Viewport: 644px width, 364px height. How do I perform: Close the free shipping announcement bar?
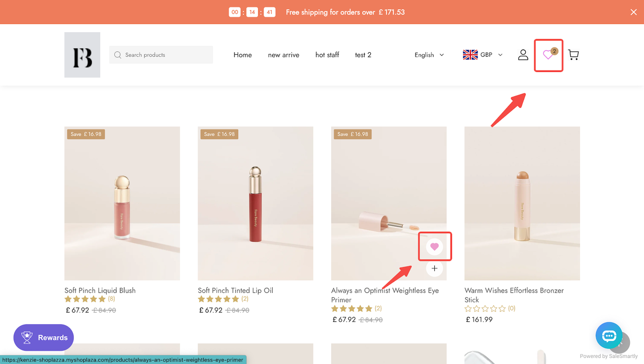coord(633,12)
